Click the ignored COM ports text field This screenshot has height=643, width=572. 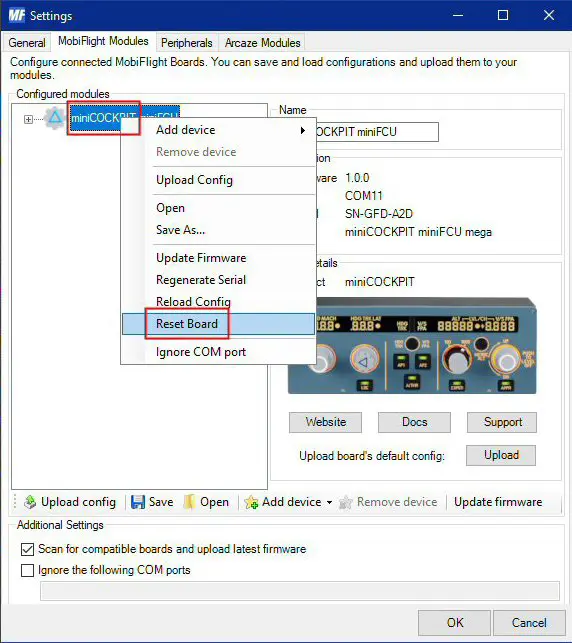click(x=300, y=591)
